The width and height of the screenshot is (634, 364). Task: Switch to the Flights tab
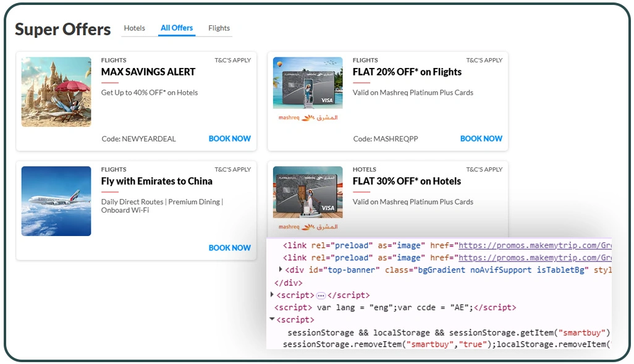[x=218, y=28]
